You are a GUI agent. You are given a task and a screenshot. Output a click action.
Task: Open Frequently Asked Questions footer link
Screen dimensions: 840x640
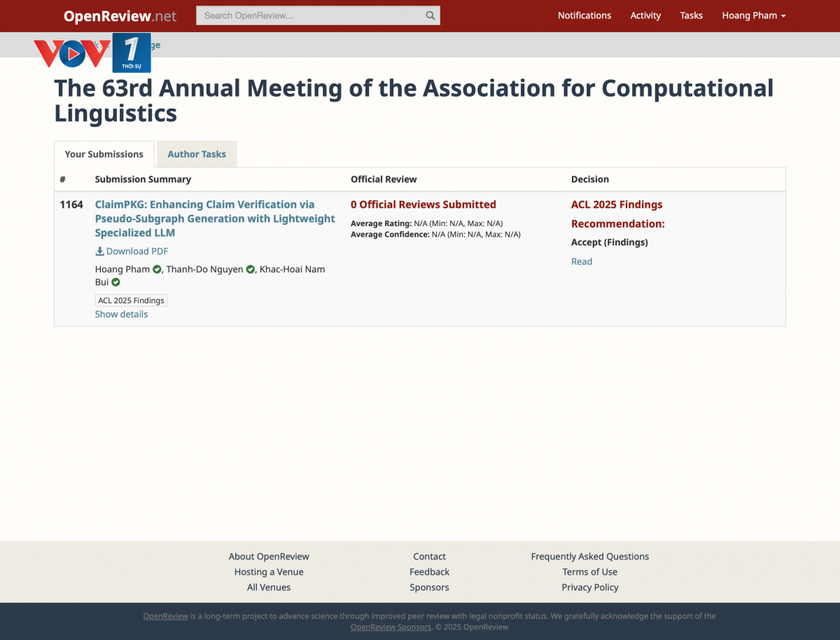[x=590, y=557]
